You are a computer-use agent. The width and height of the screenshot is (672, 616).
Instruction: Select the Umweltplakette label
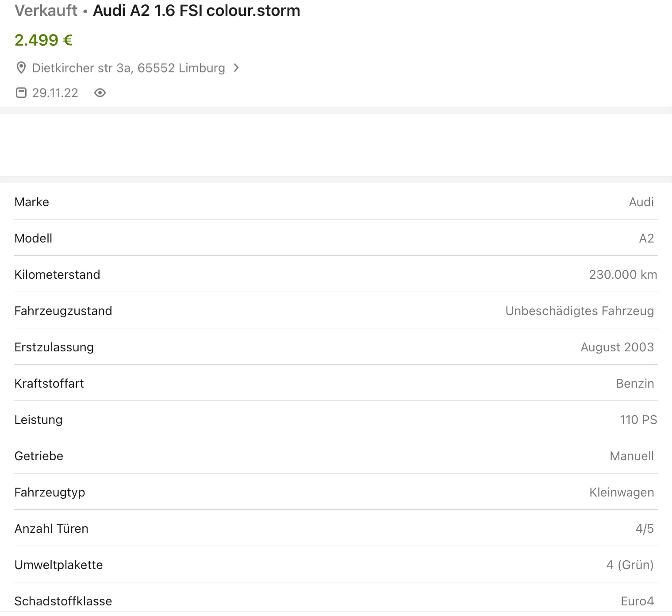tap(59, 565)
